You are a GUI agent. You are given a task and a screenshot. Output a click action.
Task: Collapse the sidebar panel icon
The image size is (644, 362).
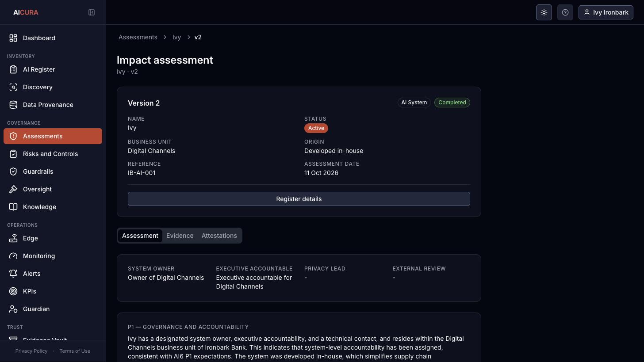tap(92, 12)
